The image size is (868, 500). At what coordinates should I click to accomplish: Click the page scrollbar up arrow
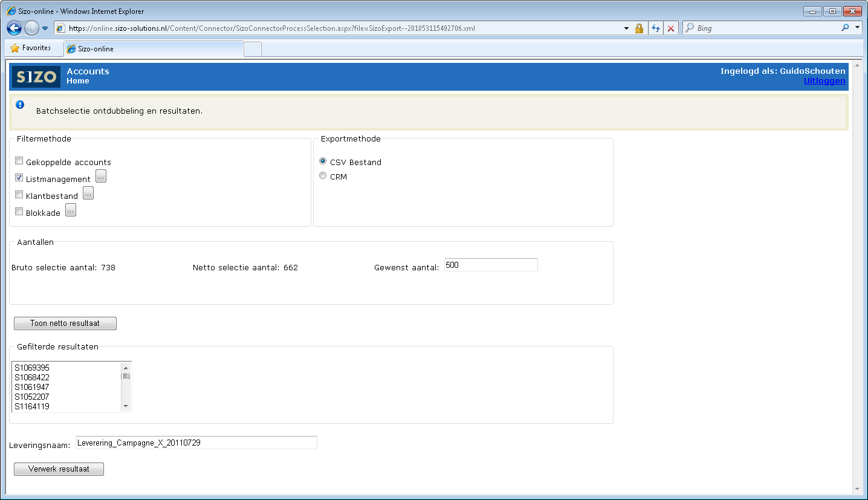coord(857,65)
